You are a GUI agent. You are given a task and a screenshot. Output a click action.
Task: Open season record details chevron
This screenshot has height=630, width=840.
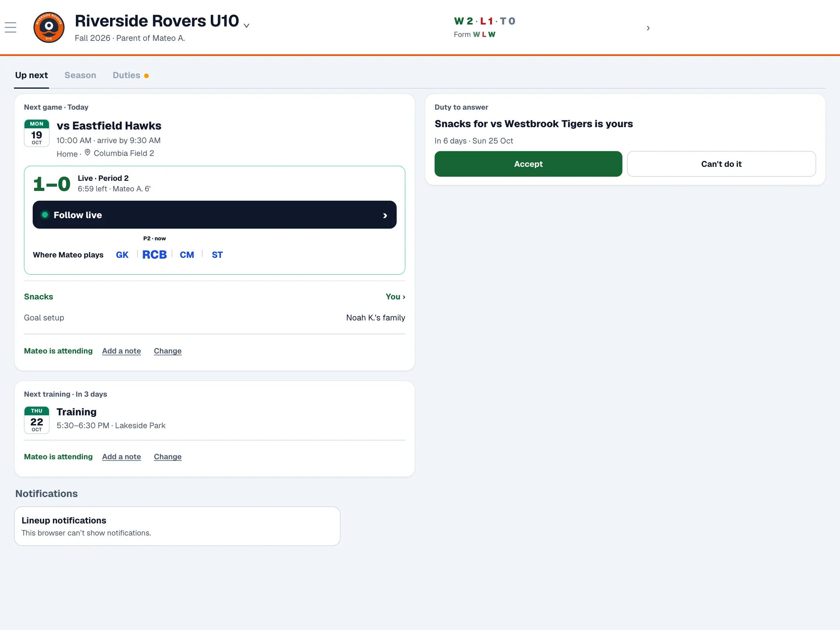coord(648,28)
